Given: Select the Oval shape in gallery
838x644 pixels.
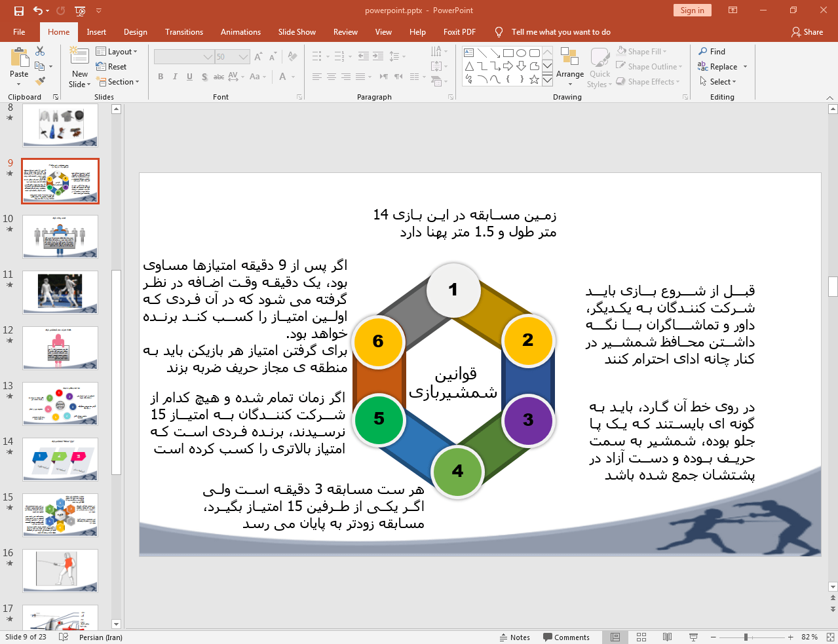Looking at the screenshot, I should point(521,53).
